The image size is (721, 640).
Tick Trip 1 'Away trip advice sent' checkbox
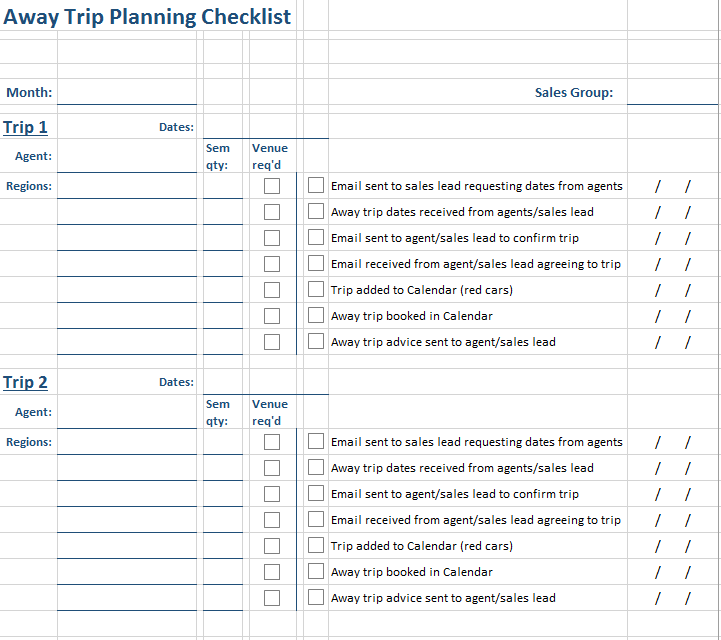316,341
